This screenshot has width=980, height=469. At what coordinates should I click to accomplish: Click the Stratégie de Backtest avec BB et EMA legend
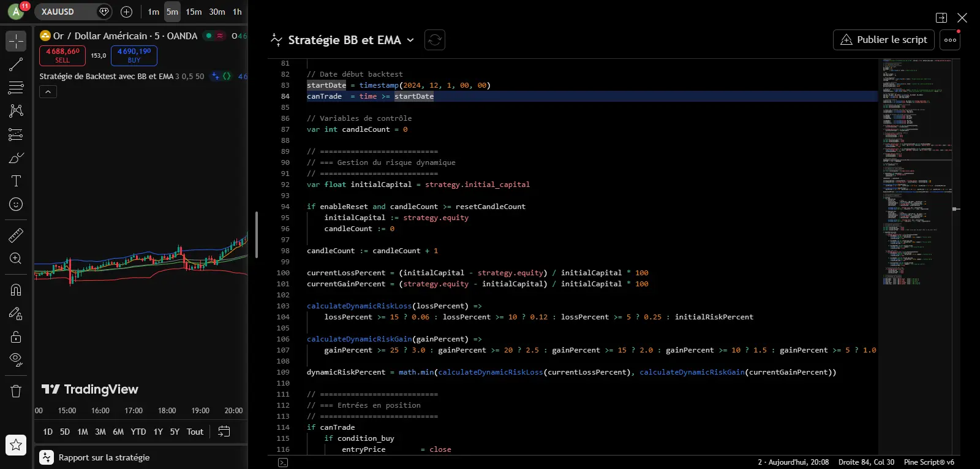(x=107, y=77)
